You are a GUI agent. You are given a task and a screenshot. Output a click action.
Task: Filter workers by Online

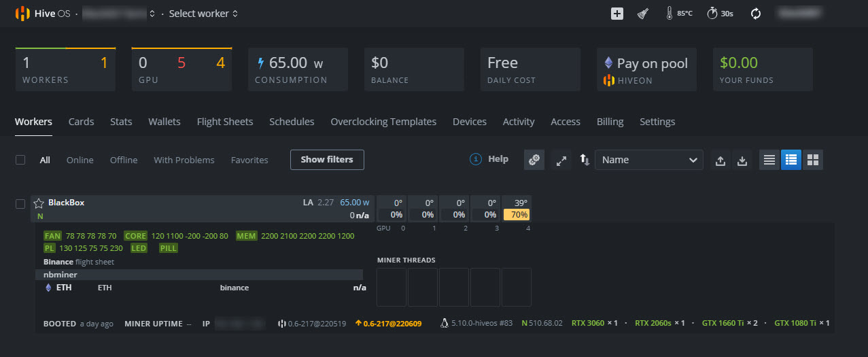click(80, 160)
